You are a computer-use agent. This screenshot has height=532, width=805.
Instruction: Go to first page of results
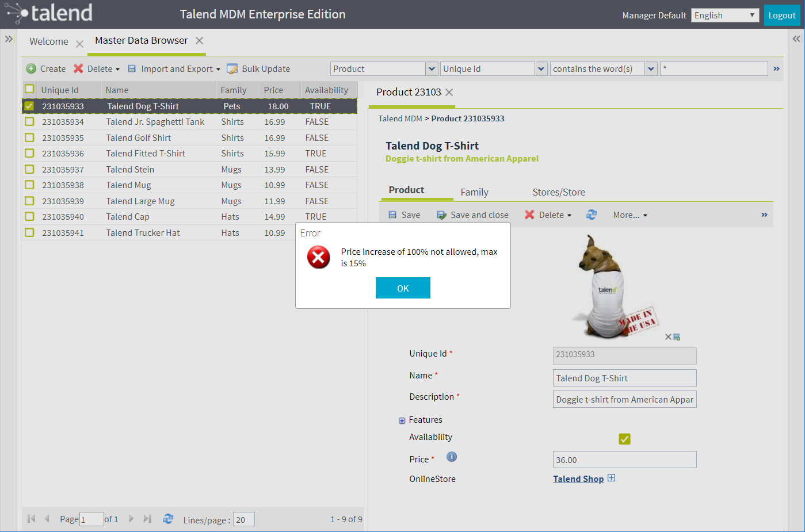[x=31, y=519]
